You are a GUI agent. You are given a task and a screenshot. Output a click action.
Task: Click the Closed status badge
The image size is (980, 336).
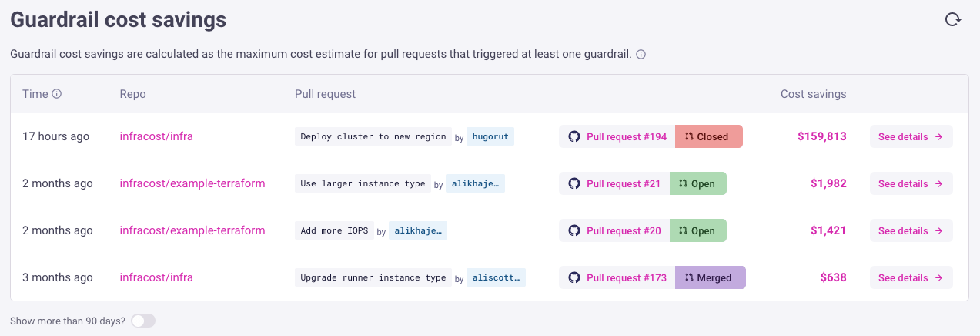click(709, 136)
